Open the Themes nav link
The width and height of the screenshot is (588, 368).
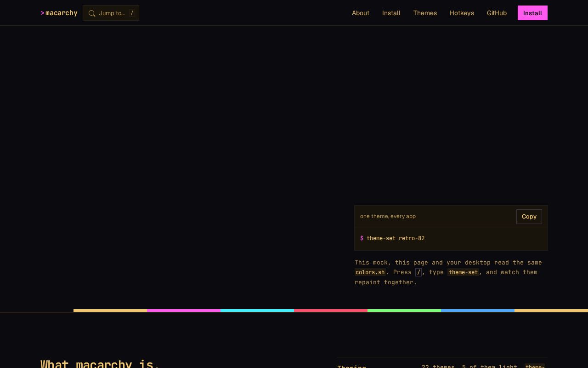click(425, 13)
